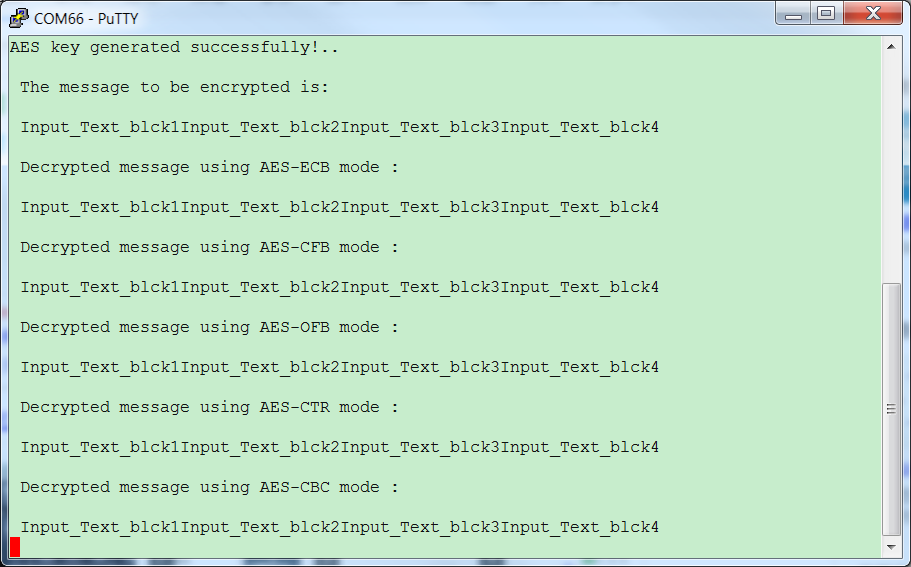This screenshot has width=911, height=567.
Task: Click the scrollbar down arrow
Action: tap(891, 547)
